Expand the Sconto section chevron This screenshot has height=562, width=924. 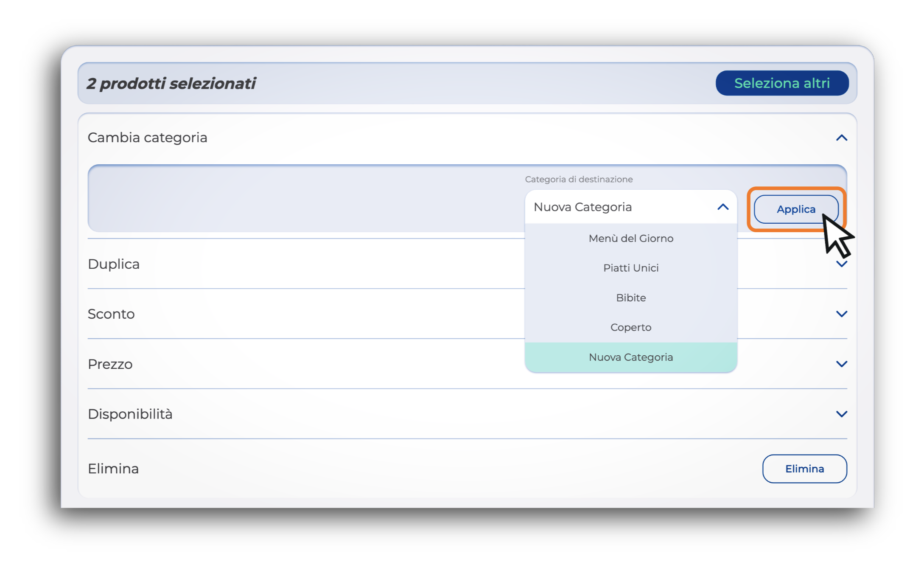tap(841, 314)
